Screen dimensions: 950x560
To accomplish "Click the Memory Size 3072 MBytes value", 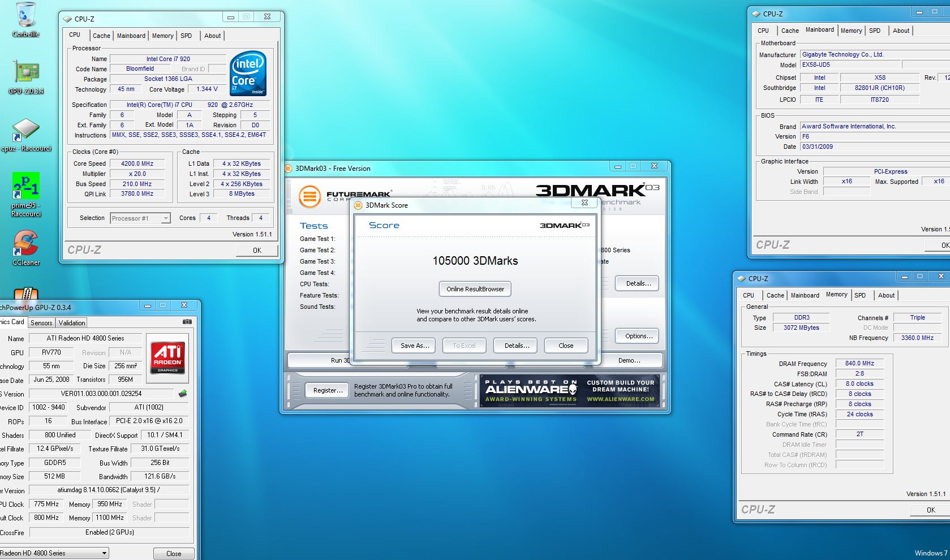I will coord(801,328).
